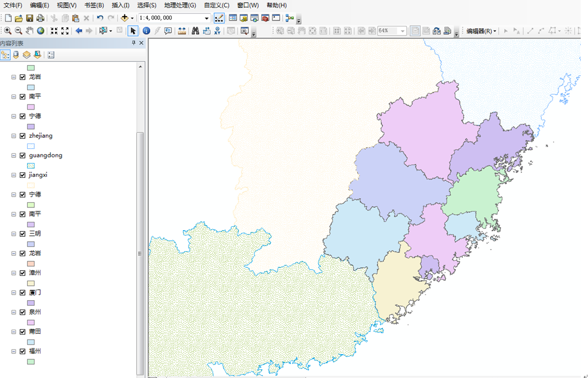Open the 书签(B) Bookmarks menu
This screenshot has height=378, width=588.
(x=94, y=5)
